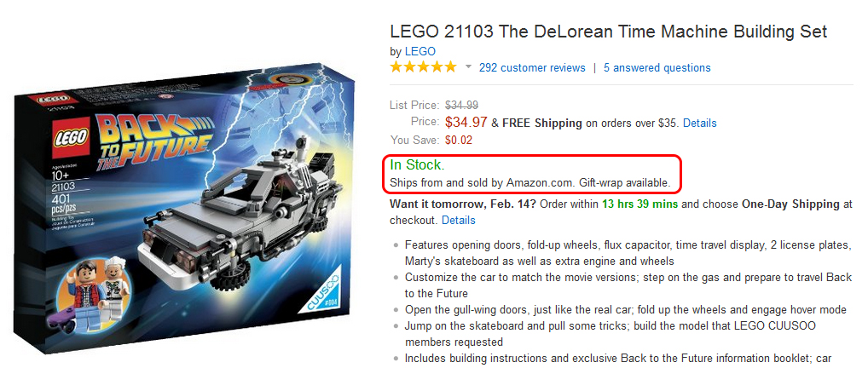
Task: Open the Details link after checkout text
Action: click(x=458, y=221)
